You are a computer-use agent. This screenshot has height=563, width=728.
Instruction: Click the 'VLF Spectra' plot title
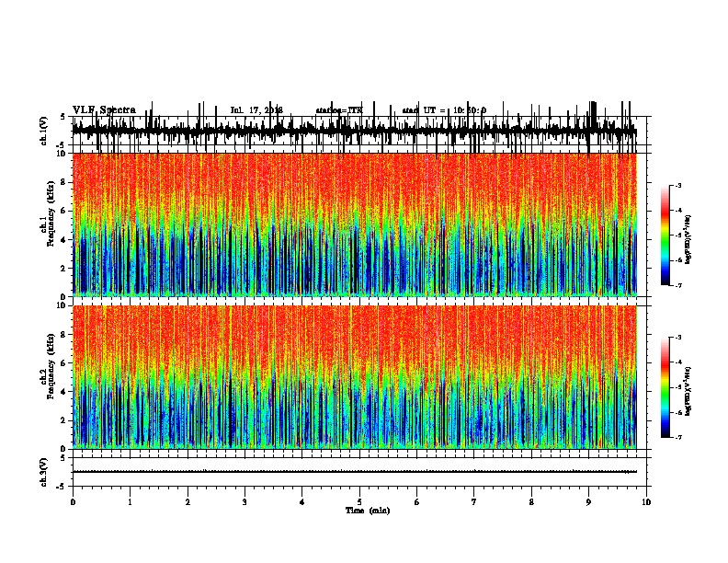(x=104, y=110)
